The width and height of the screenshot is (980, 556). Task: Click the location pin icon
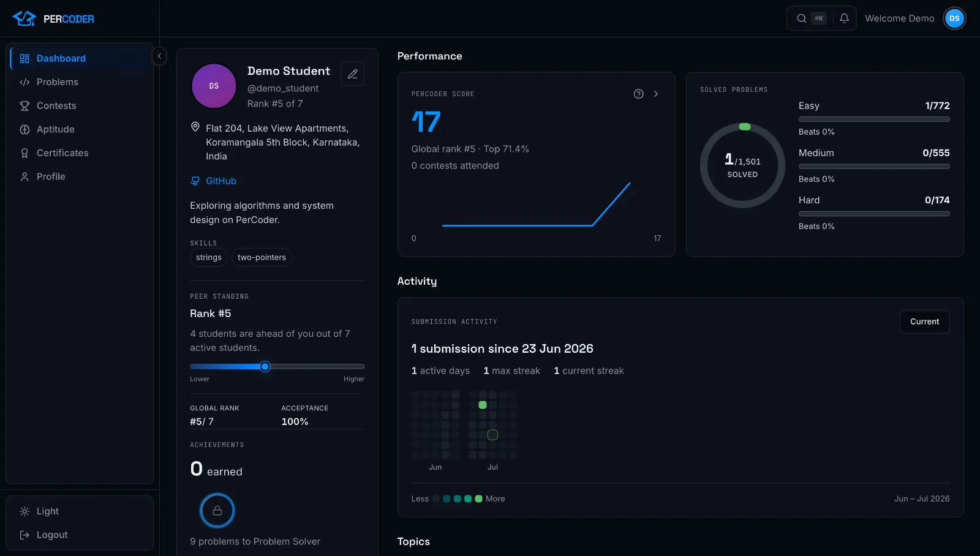coord(195,127)
